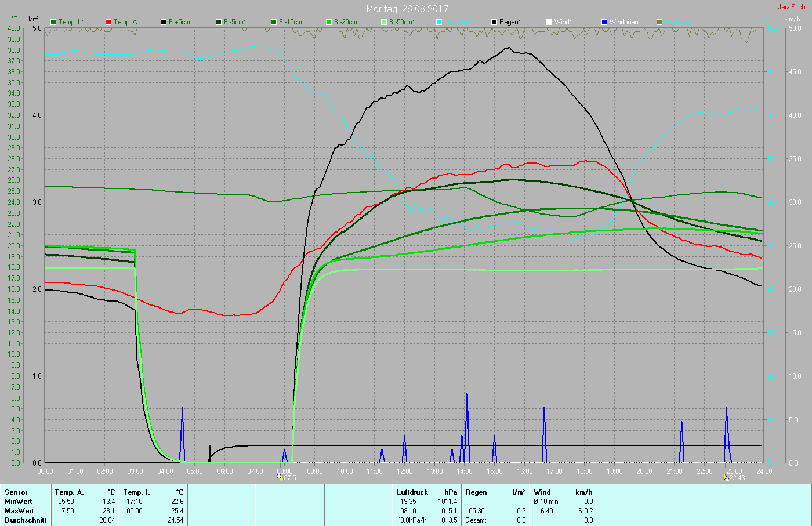
Task: Click the pressure trend value ^0.8hPa/h
Action: click(x=412, y=520)
